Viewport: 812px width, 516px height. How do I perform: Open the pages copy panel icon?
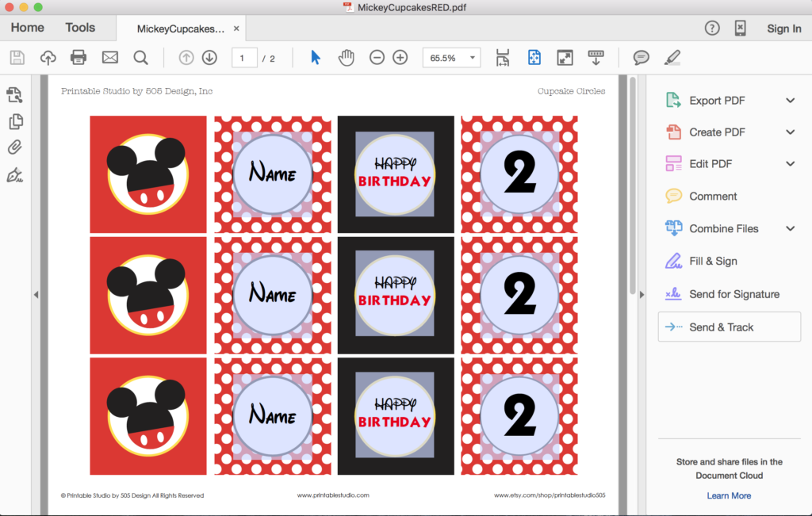click(16, 121)
